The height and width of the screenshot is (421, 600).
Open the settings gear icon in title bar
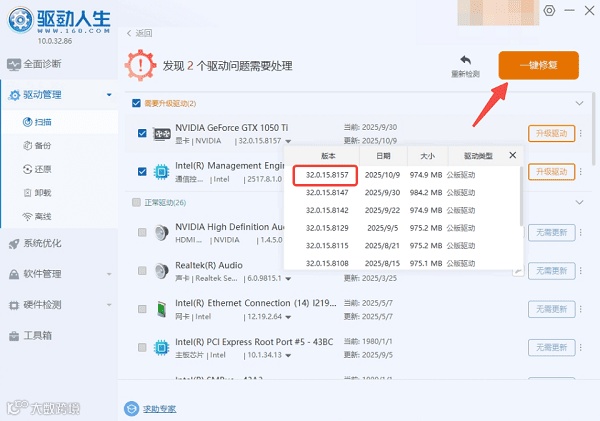point(549,10)
